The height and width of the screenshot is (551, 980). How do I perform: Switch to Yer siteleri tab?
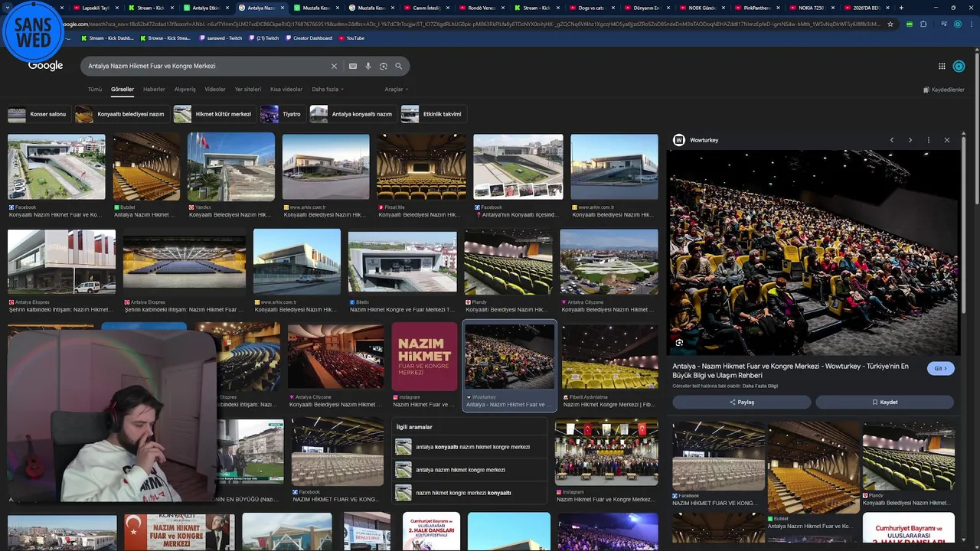click(248, 90)
